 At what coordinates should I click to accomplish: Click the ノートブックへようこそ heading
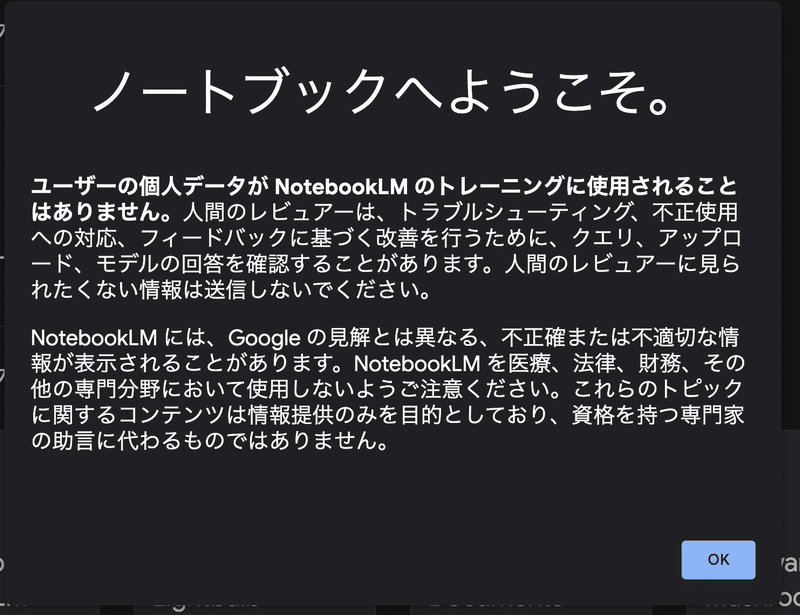coord(381,91)
